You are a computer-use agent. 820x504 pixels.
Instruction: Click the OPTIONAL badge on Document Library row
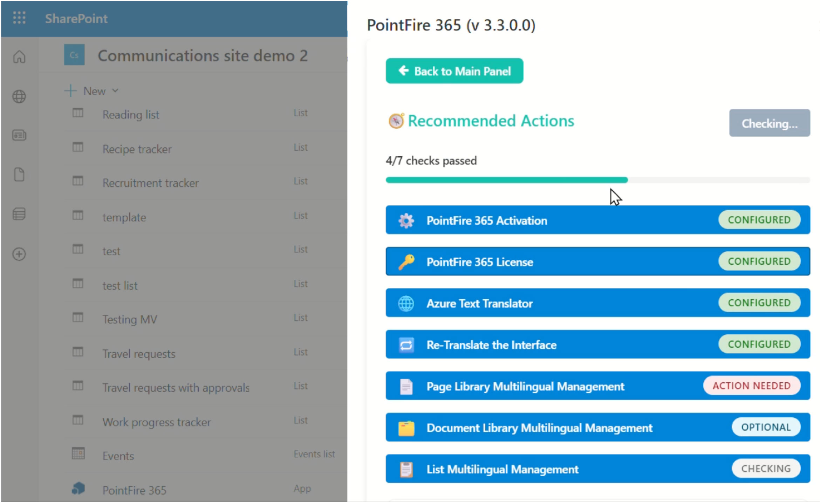(x=766, y=427)
